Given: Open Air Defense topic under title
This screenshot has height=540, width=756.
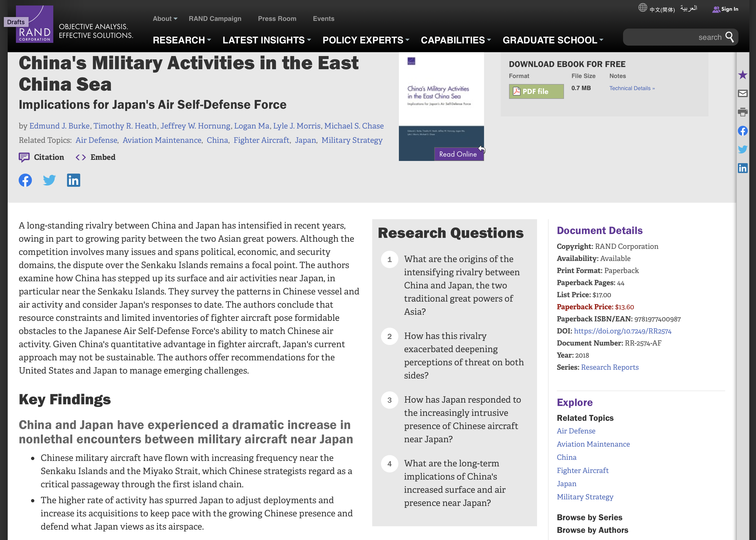Looking at the screenshot, I should [x=96, y=140].
